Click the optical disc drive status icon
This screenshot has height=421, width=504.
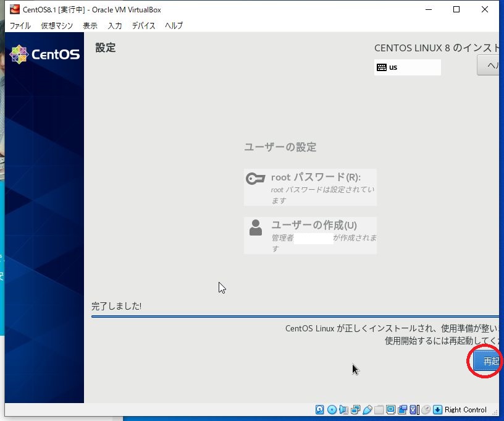(332, 409)
